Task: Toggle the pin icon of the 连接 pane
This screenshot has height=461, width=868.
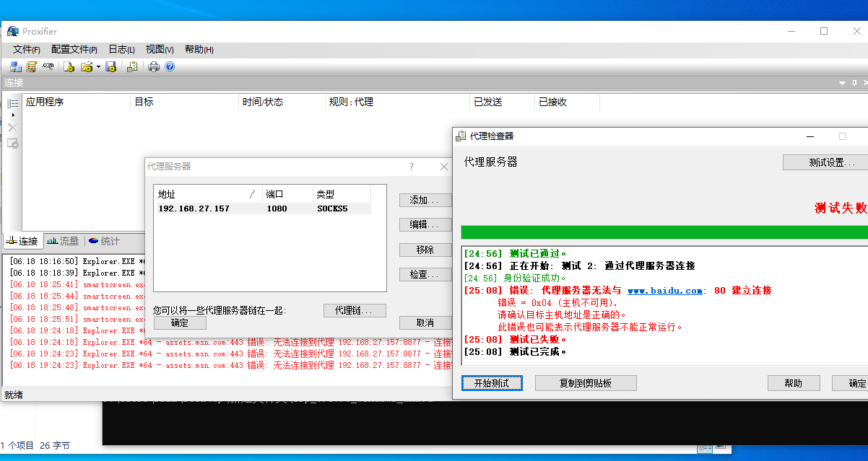Action: point(855,83)
